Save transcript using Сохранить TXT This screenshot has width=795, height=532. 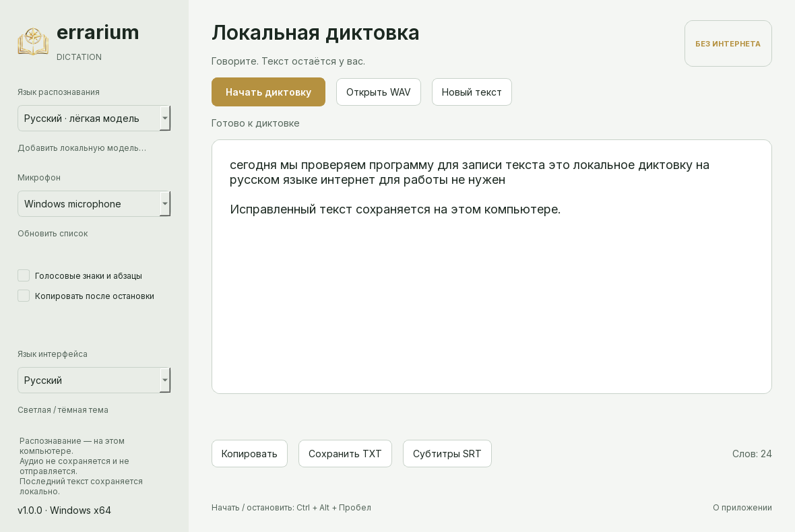coord(345,453)
